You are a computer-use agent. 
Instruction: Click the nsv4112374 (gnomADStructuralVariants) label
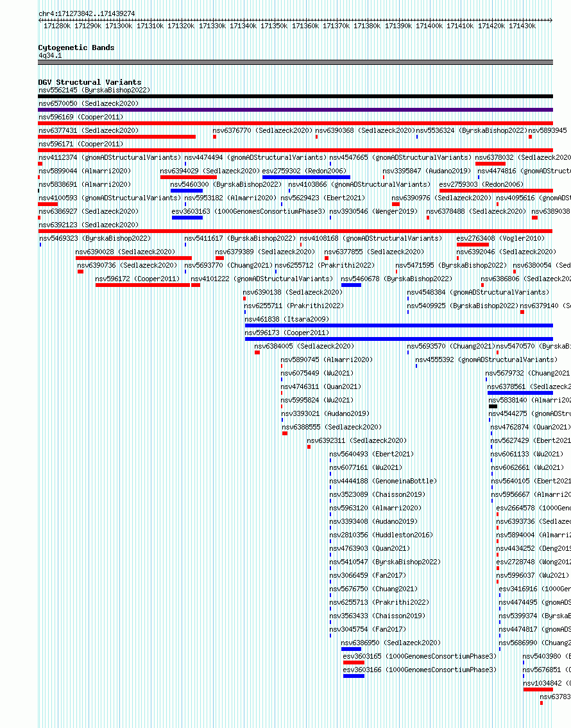[110, 157]
